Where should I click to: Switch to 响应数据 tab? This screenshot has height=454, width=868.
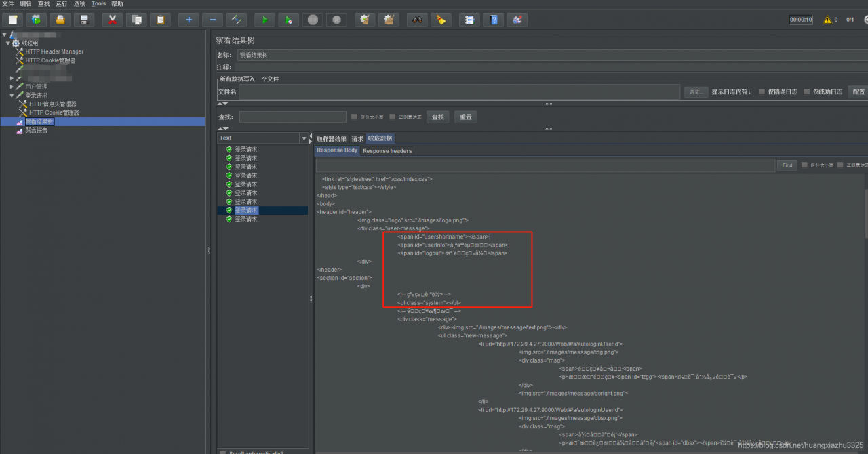[380, 138]
